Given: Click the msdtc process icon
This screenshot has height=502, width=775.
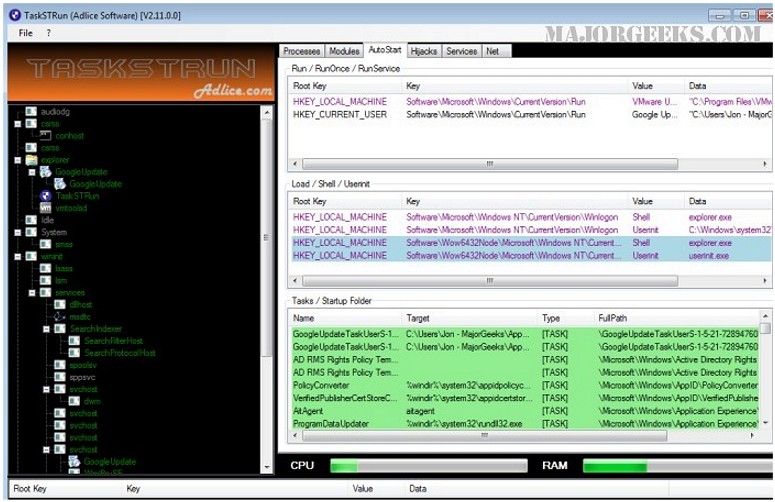Looking at the screenshot, I should pos(60,316).
